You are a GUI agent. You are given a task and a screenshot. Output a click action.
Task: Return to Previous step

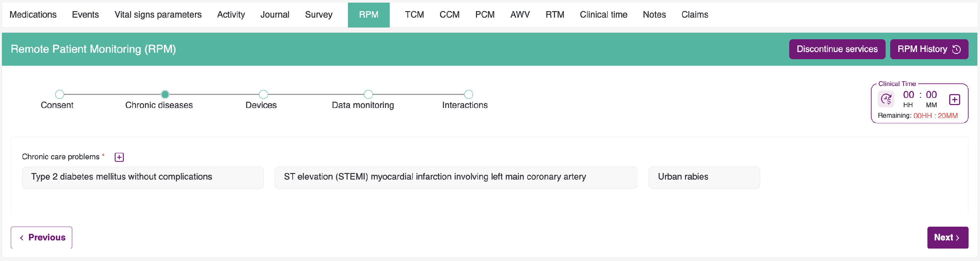pyautogui.click(x=41, y=237)
